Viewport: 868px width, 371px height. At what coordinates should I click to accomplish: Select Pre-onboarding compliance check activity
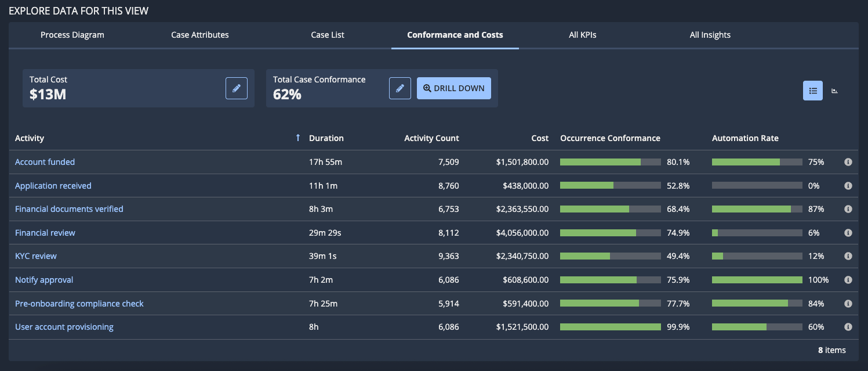tap(79, 304)
